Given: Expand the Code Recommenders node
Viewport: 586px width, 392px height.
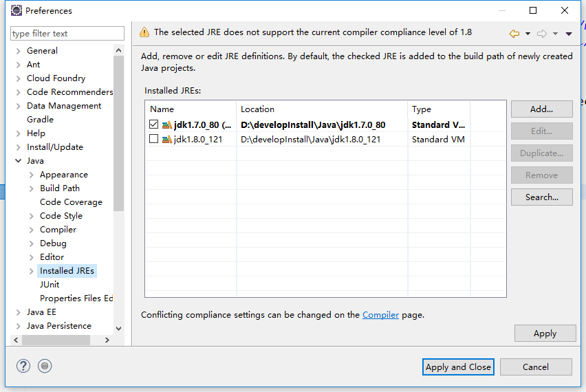Looking at the screenshot, I should (x=19, y=92).
